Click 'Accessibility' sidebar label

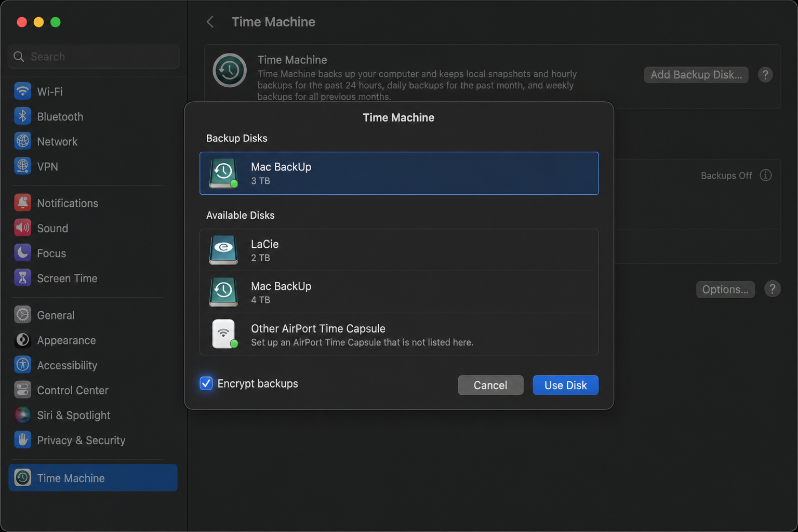[67, 365]
